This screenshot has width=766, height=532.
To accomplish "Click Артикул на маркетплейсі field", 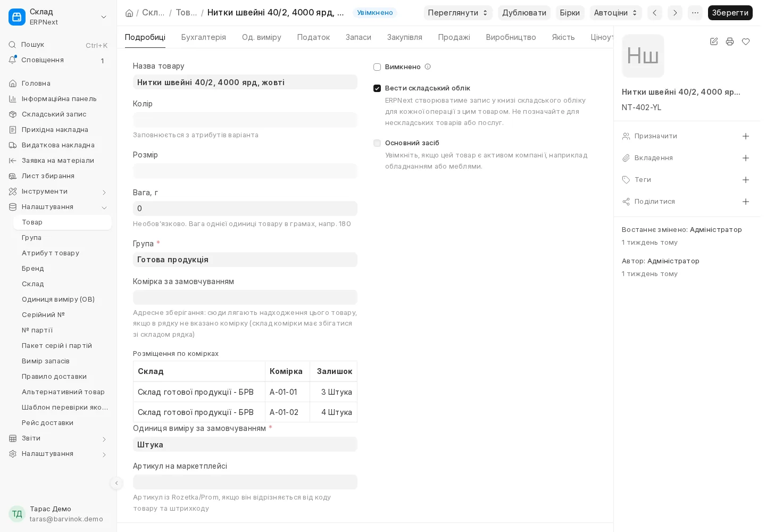I will (x=245, y=482).
